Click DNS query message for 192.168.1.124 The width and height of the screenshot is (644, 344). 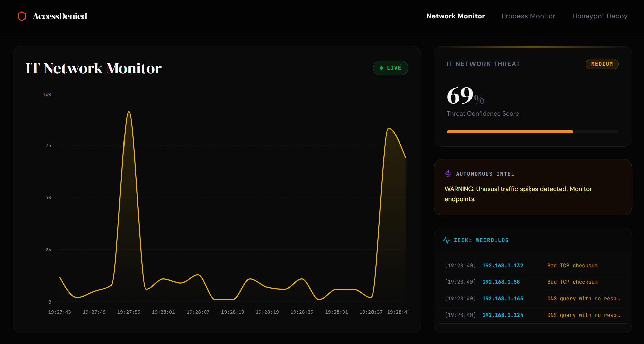tap(584, 315)
